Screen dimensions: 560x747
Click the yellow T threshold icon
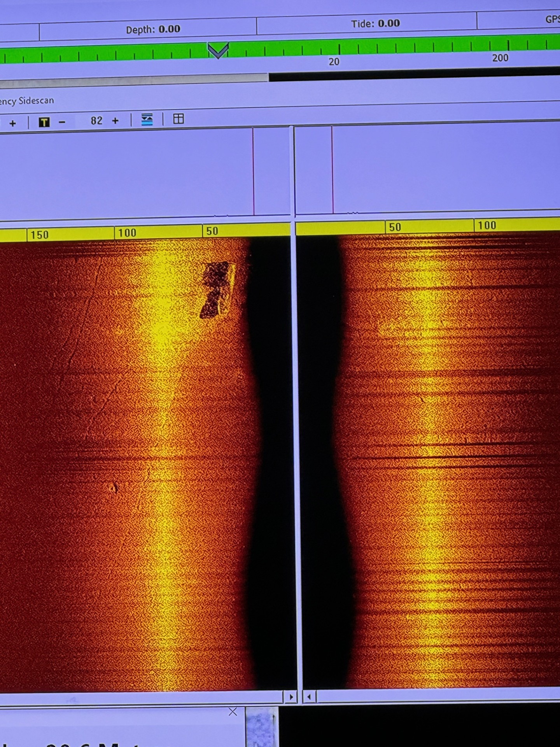point(44,123)
